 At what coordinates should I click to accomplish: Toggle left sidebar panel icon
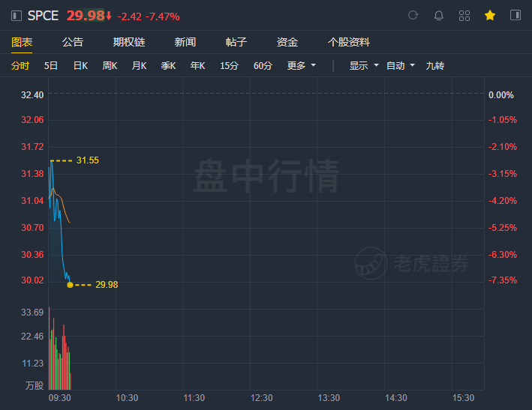tap(17, 16)
